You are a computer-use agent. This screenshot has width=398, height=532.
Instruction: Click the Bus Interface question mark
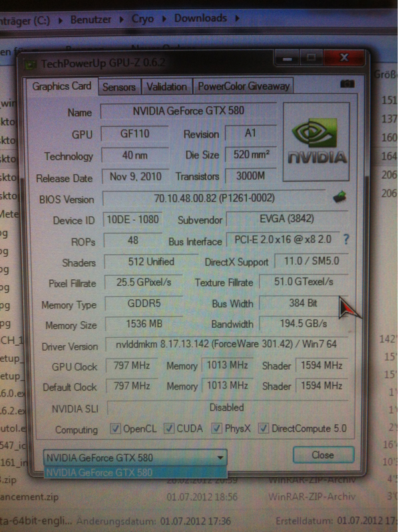point(345,239)
